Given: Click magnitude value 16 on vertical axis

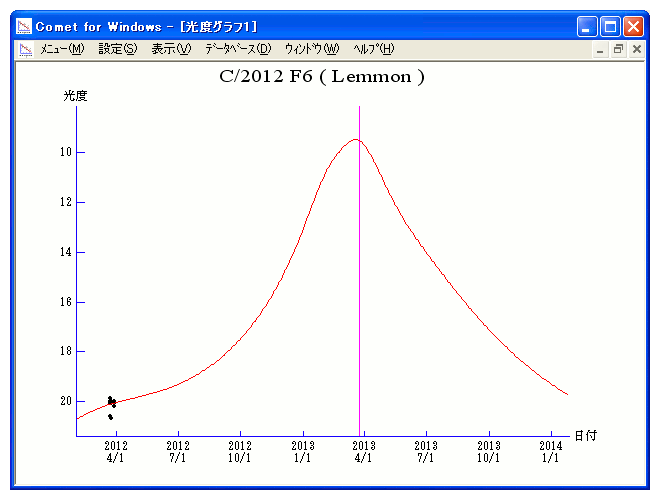Looking at the screenshot, I should (x=66, y=302).
